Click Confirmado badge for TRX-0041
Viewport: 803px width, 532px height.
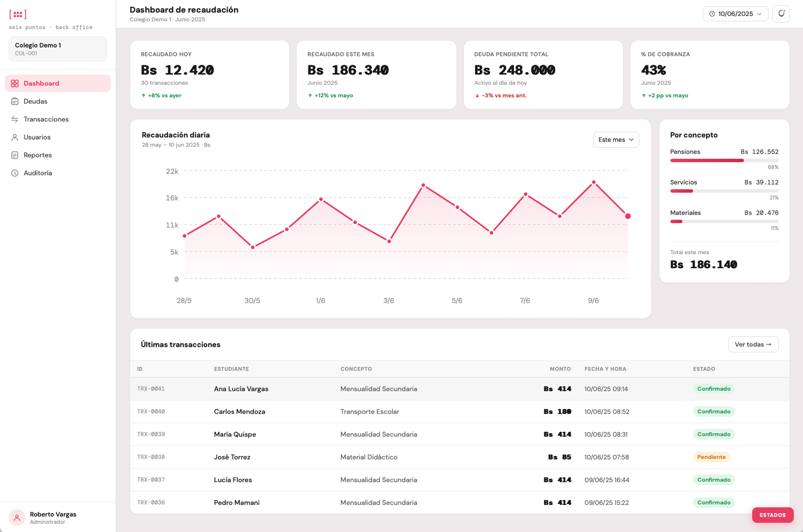pyautogui.click(x=714, y=389)
